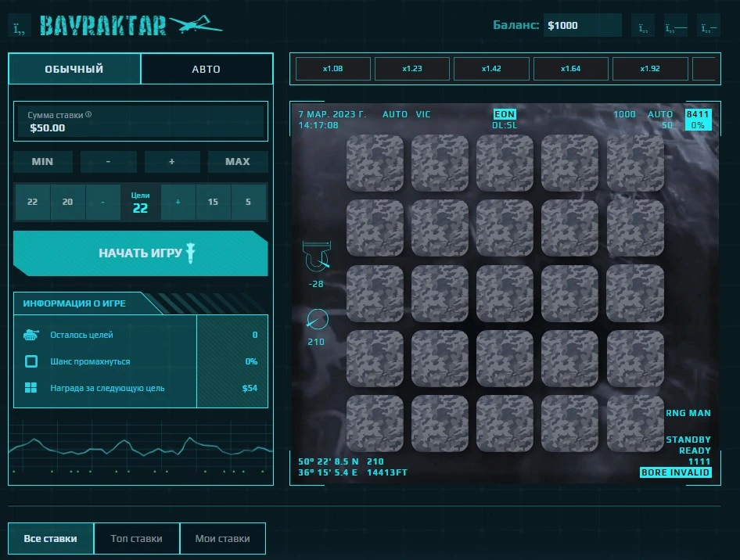The width and height of the screenshot is (740, 560).
Task: Decrease targets with the minus beside Цели
Action: click(103, 202)
